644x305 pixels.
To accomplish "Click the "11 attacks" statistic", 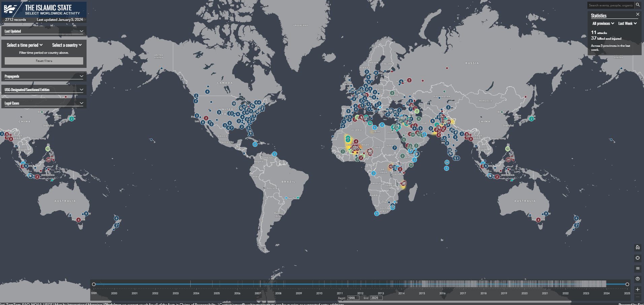I will coord(599,32).
